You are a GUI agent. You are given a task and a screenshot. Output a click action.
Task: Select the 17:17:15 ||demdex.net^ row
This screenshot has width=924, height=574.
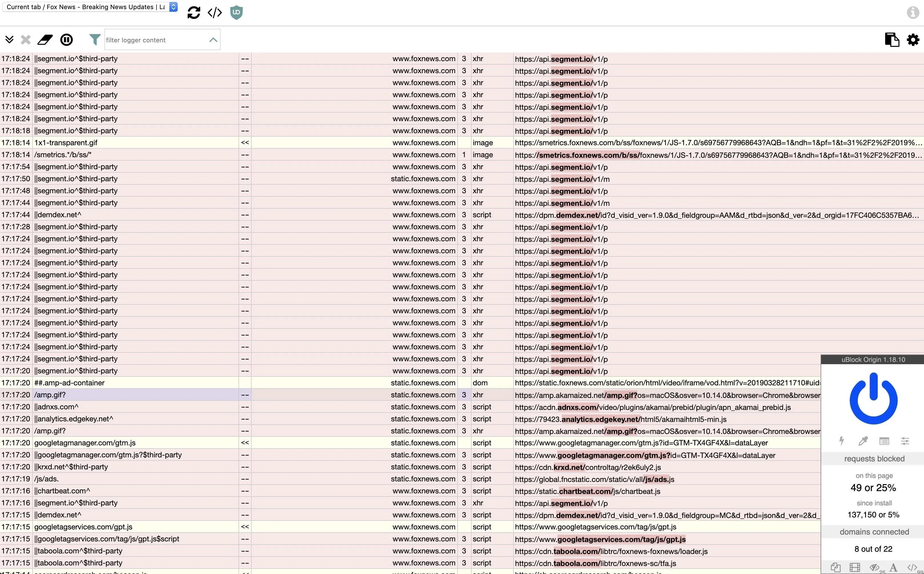click(x=410, y=515)
